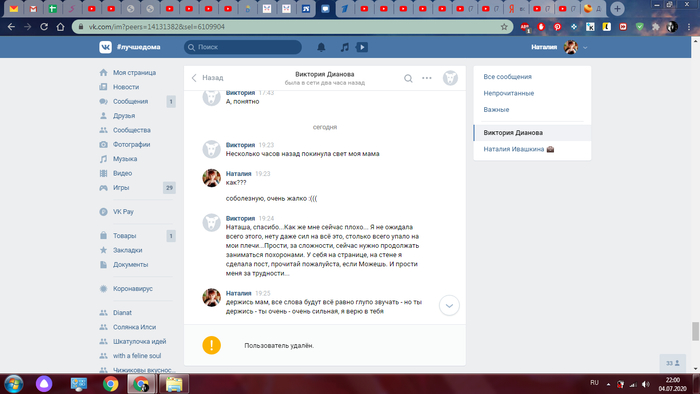Switch to the Важные messages filter
The width and height of the screenshot is (700, 394).
point(496,109)
